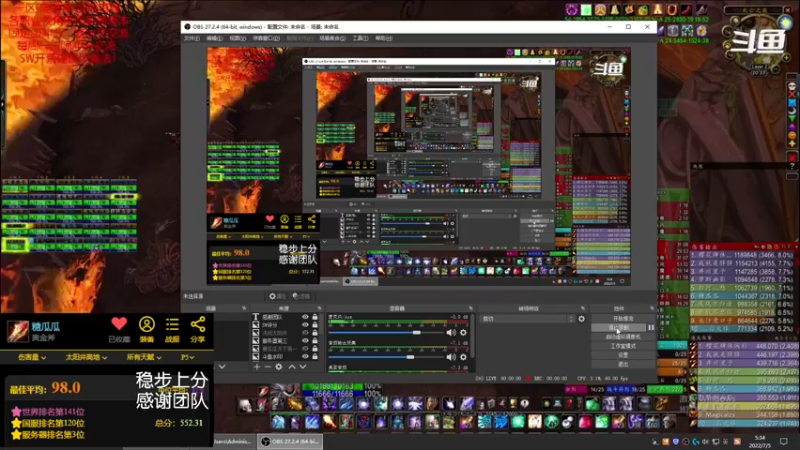Screen dimensions: 800x450
Task: Open source properties gear in sources toolbar
Action: tap(279, 366)
